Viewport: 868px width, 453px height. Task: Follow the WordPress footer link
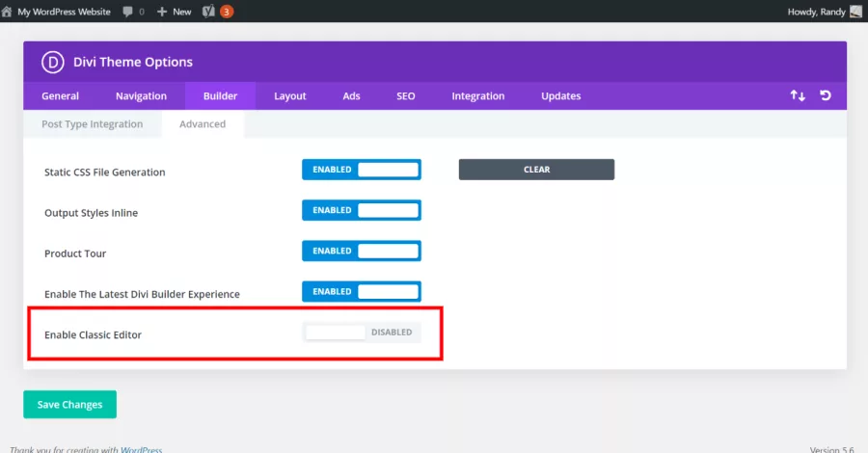141,449
